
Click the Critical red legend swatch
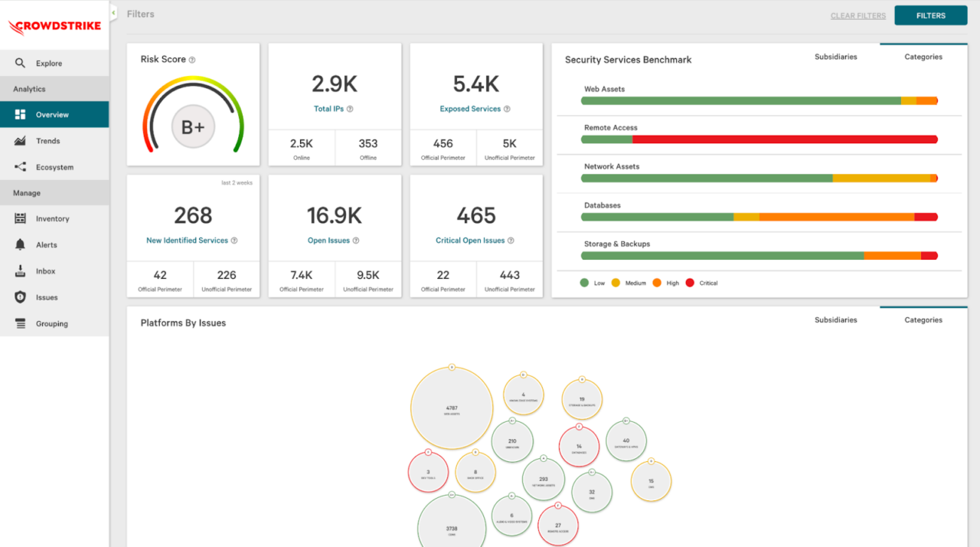coord(690,283)
